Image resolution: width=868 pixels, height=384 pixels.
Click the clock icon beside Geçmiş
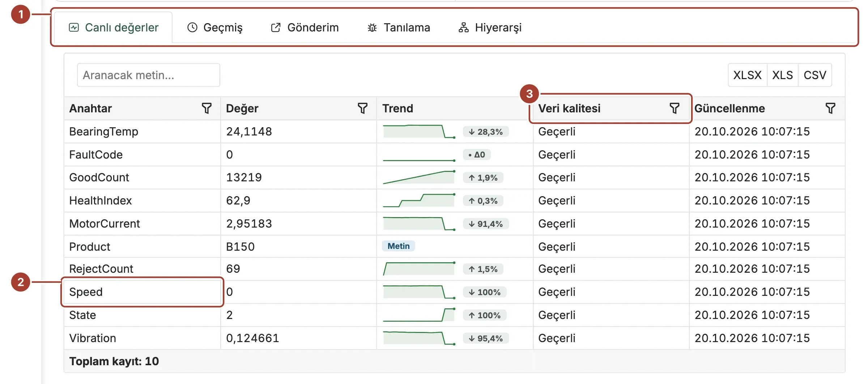[192, 27]
